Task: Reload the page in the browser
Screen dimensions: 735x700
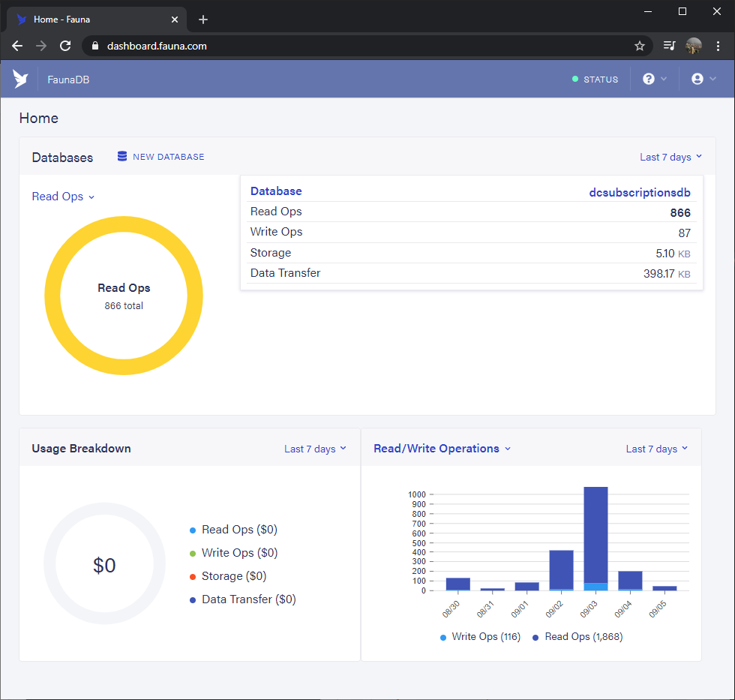Action: pos(65,46)
